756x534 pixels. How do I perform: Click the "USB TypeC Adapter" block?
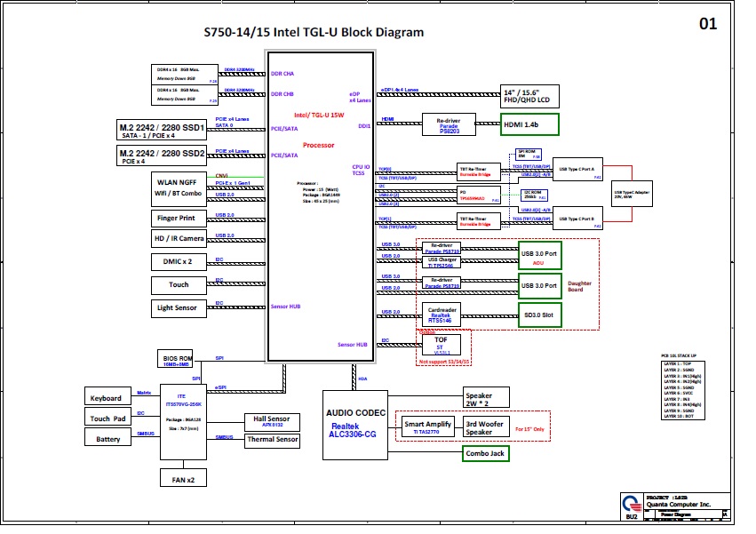(632, 194)
